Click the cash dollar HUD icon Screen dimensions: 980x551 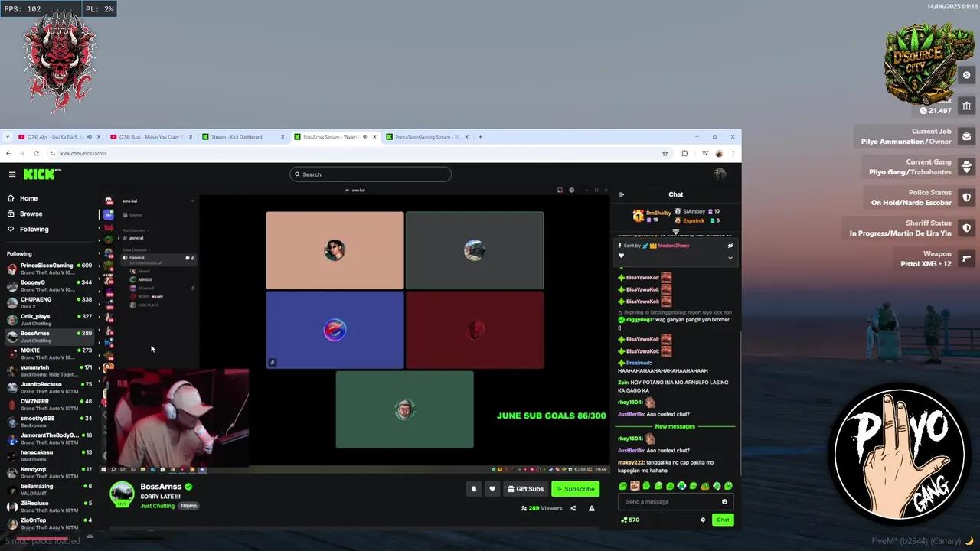pos(966,75)
